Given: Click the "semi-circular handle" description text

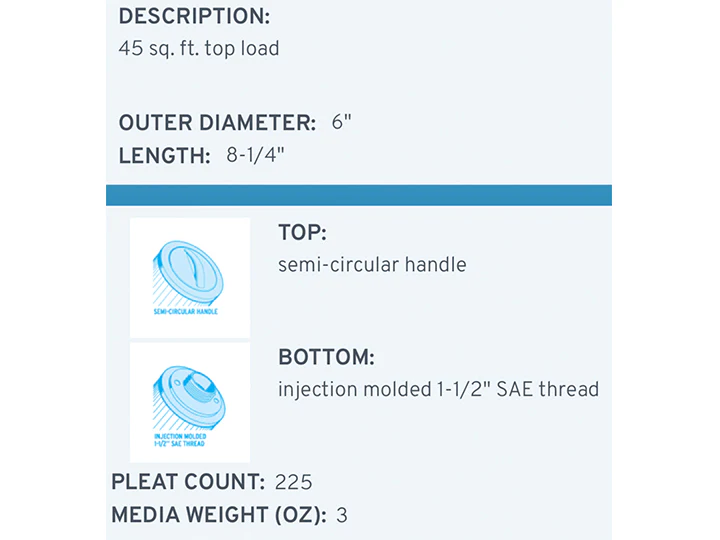Looking at the screenshot, I should tap(372, 265).
